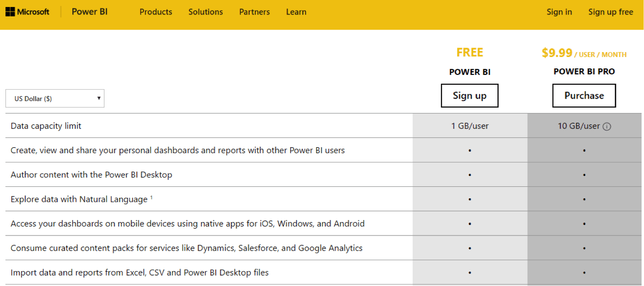The height and width of the screenshot is (286, 644).
Task: Open the Products menu
Action: [x=156, y=12]
